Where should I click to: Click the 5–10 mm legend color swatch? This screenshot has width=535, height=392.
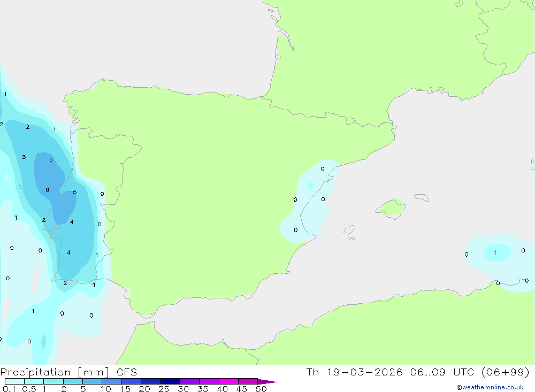click(93, 381)
